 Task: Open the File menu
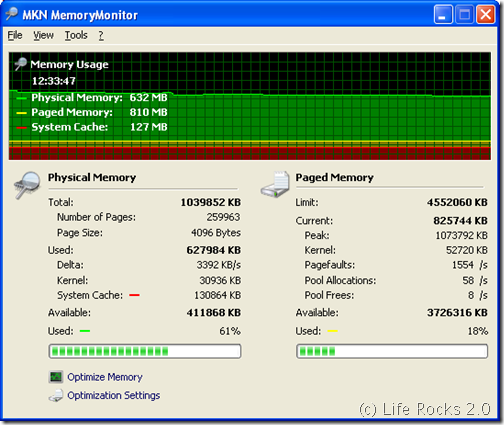15,35
